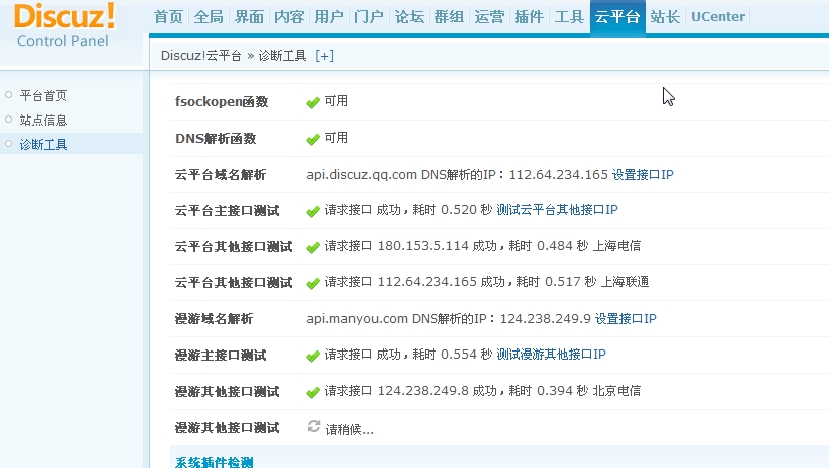
Task: Select 诊断工具 in the sidebar
Action: (43, 144)
